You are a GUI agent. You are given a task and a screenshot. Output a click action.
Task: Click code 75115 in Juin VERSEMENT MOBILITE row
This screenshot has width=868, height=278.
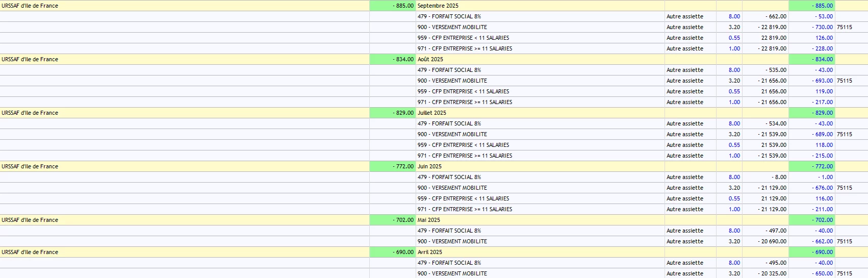tap(845, 188)
